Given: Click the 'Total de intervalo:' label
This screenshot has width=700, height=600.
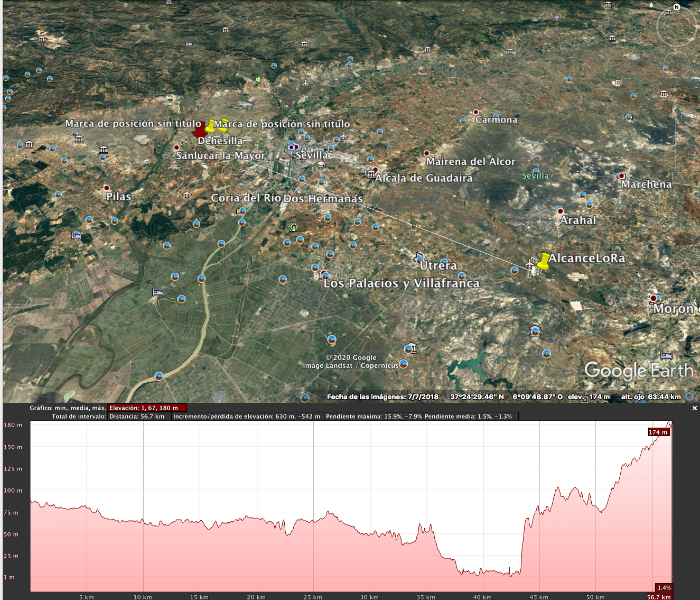Looking at the screenshot, I should pyautogui.click(x=79, y=417).
